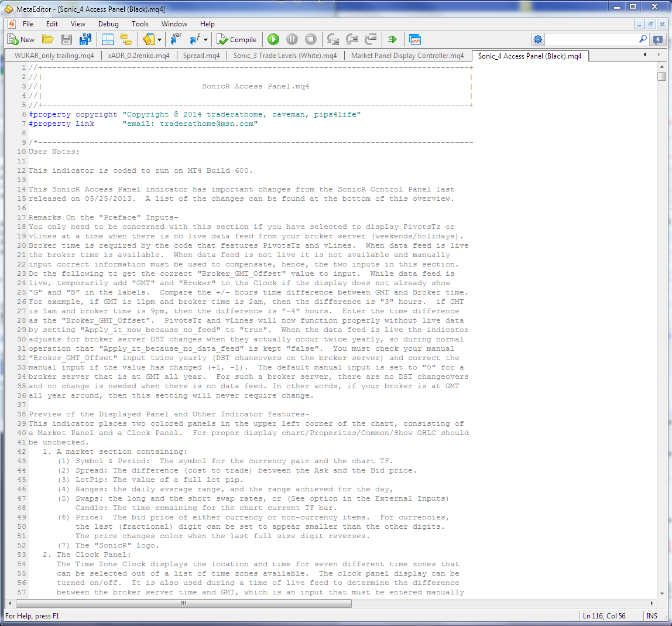Viewport: 672px width, 626px height.
Task: Open a file with the folder icon
Action: pyautogui.click(x=47, y=39)
